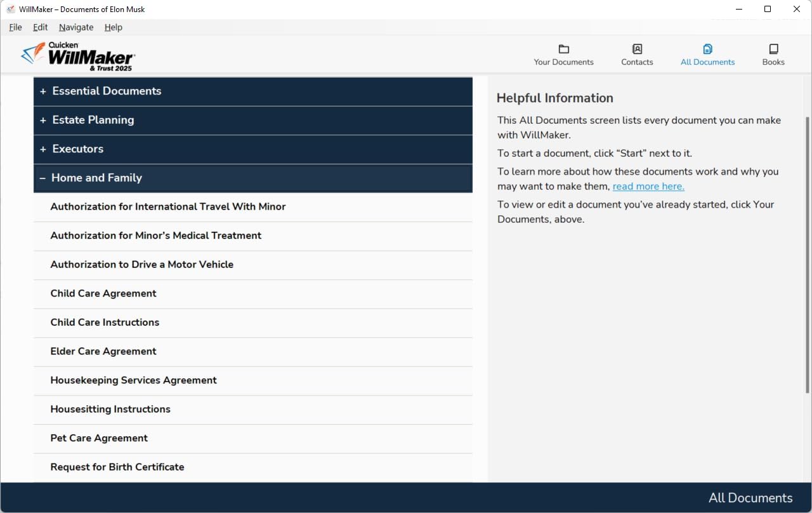Open the File menu
The image size is (812, 513).
(15, 27)
